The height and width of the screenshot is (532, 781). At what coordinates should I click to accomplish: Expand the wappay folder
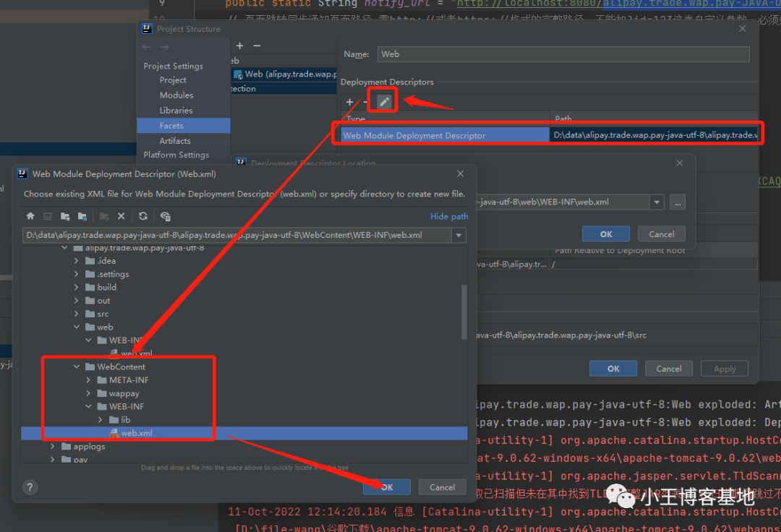click(x=88, y=393)
